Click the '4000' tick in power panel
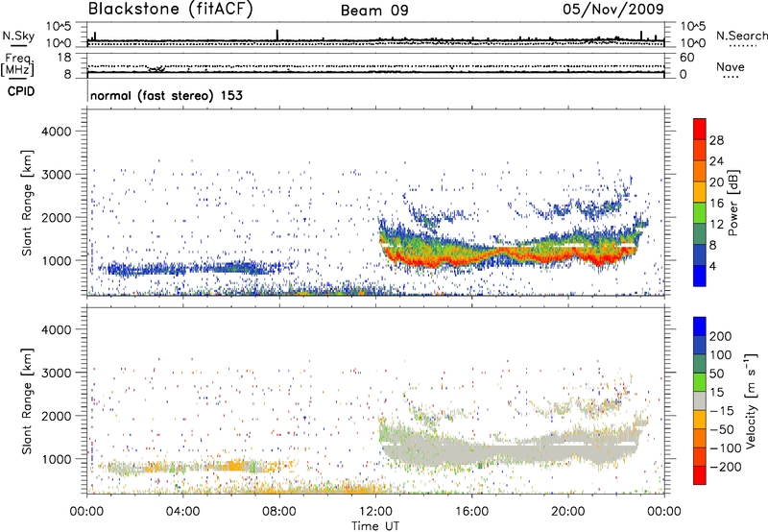Viewport: 768px width, 532px height. point(56,132)
